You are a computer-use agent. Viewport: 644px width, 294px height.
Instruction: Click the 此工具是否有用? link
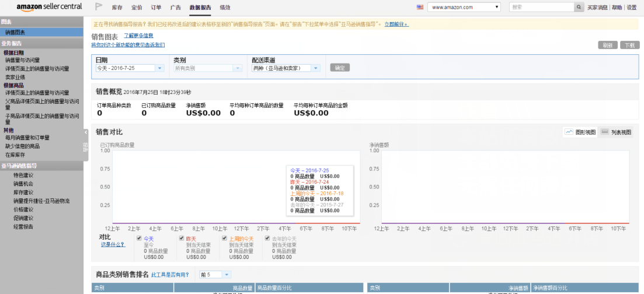[170, 275]
